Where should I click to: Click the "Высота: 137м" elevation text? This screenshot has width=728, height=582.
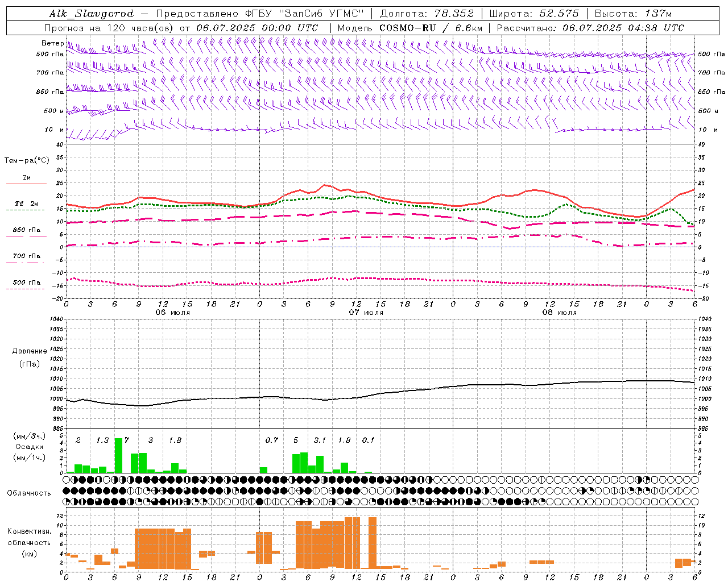(x=633, y=14)
